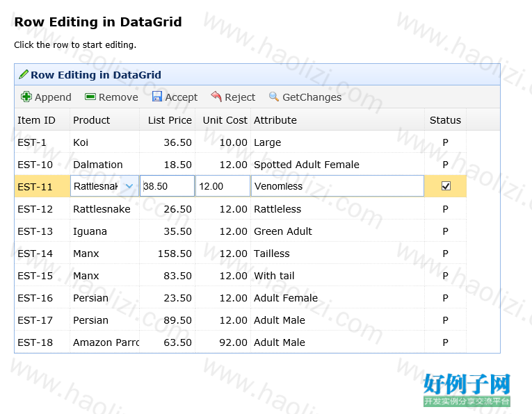This screenshot has width=532, height=414.
Task: Click the Attribute column header
Action: [x=337, y=119]
